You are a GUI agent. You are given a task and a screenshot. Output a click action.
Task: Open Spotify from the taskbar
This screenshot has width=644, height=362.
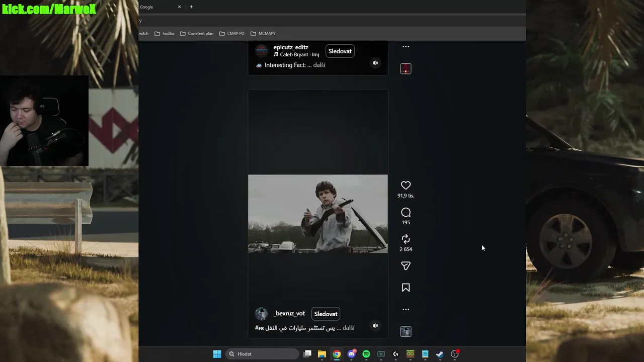(366, 354)
